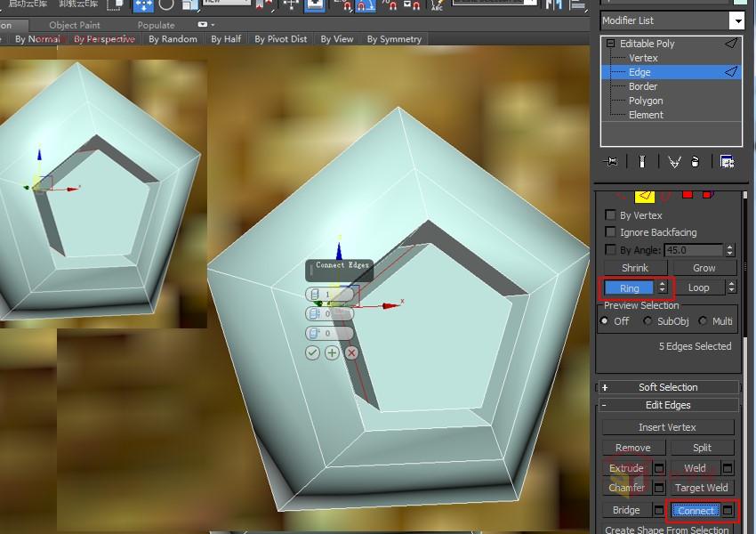Click the Ring selection button
The image size is (756, 534).
tap(630, 287)
